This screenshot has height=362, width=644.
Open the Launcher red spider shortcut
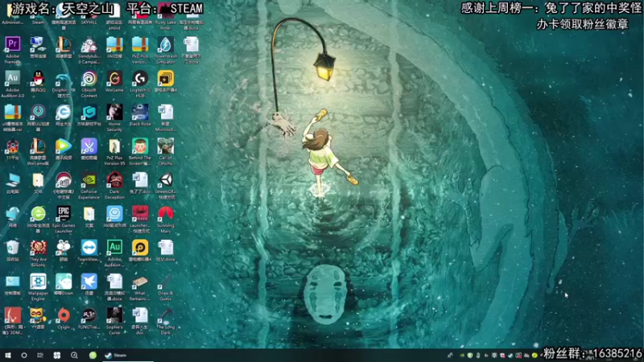[x=140, y=214]
